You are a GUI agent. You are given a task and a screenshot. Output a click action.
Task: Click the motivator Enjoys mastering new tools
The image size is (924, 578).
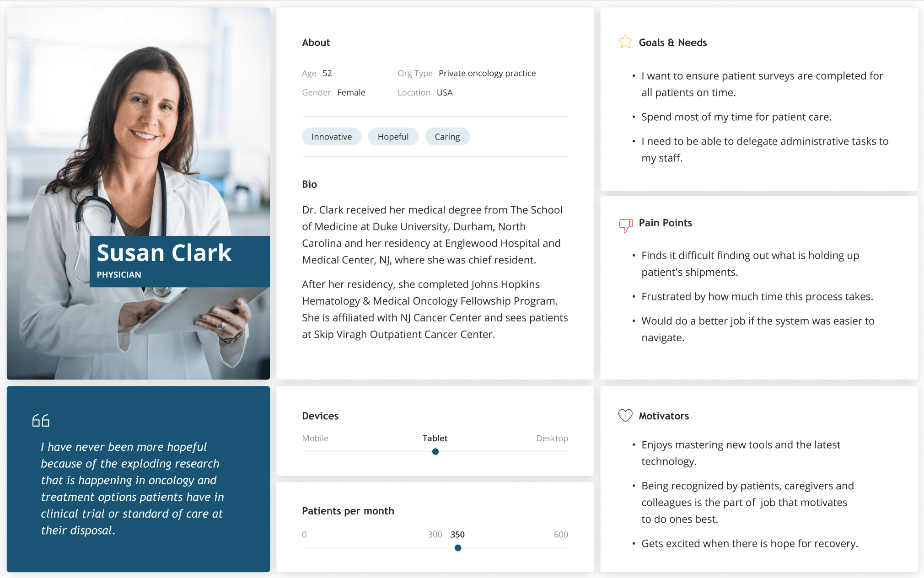(741, 453)
